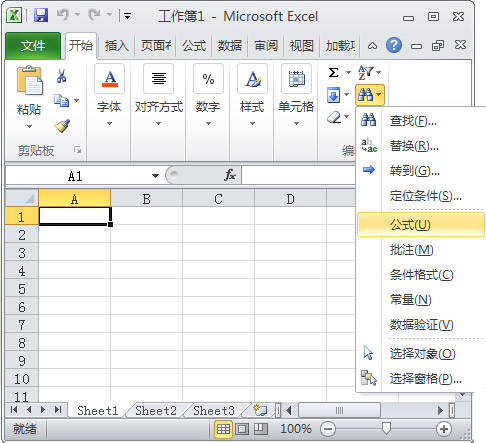486x443 pixels.
Task: Click the Clear eraser icon
Action: click(334, 117)
